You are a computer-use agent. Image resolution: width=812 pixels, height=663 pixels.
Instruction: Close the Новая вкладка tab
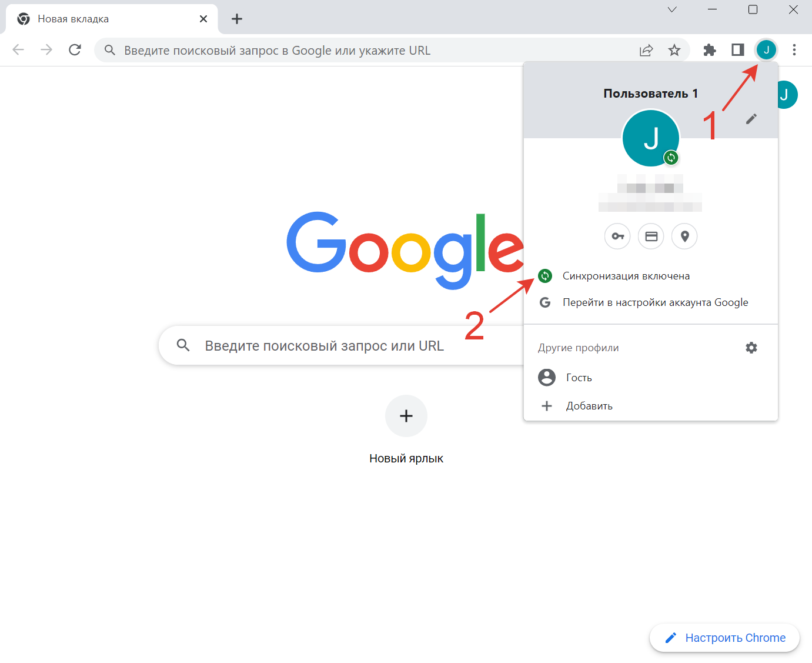pos(203,19)
